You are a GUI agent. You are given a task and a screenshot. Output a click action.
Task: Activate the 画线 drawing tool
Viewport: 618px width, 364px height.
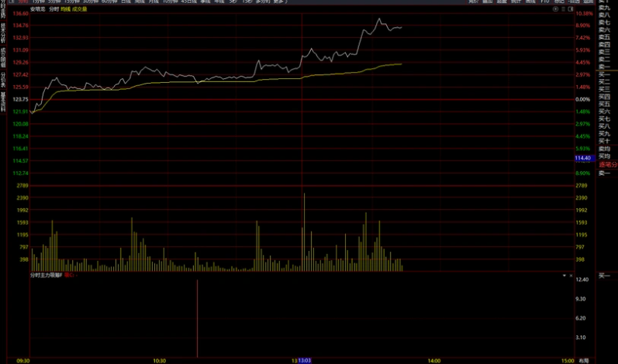pyautogui.click(x=530, y=2)
